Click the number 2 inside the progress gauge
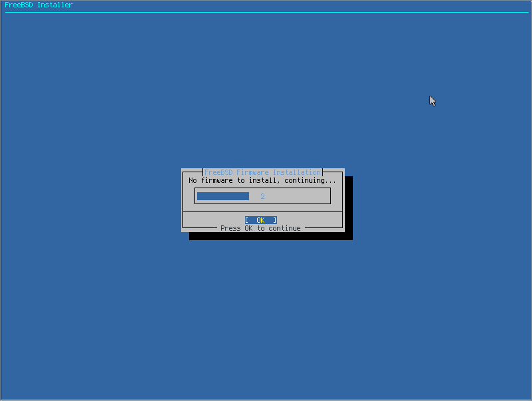Screen dimensions: 532x401 tap(262, 196)
